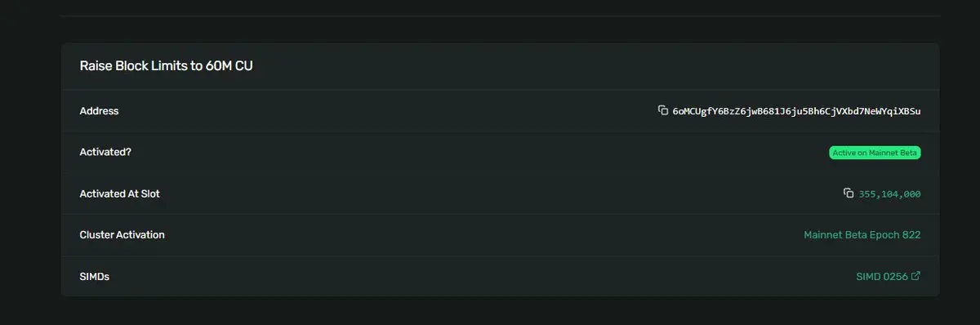Screen dimensions: 980x325
Task: Copy the activation slot with the copy icon
Action: click(849, 194)
